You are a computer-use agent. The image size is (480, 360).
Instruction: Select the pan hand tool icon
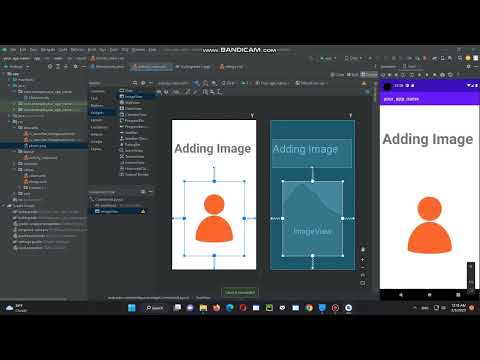click(x=363, y=249)
